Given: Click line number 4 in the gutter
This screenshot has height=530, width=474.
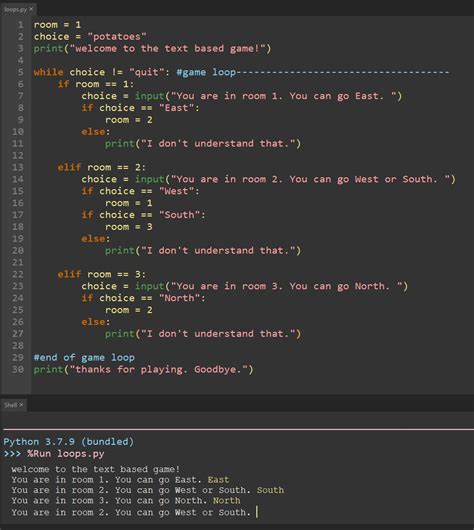Looking at the screenshot, I should (21, 61).
